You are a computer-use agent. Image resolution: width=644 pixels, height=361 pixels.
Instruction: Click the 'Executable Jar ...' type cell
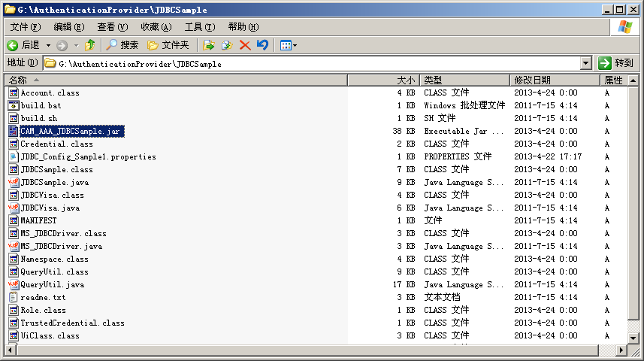pos(464,131)
